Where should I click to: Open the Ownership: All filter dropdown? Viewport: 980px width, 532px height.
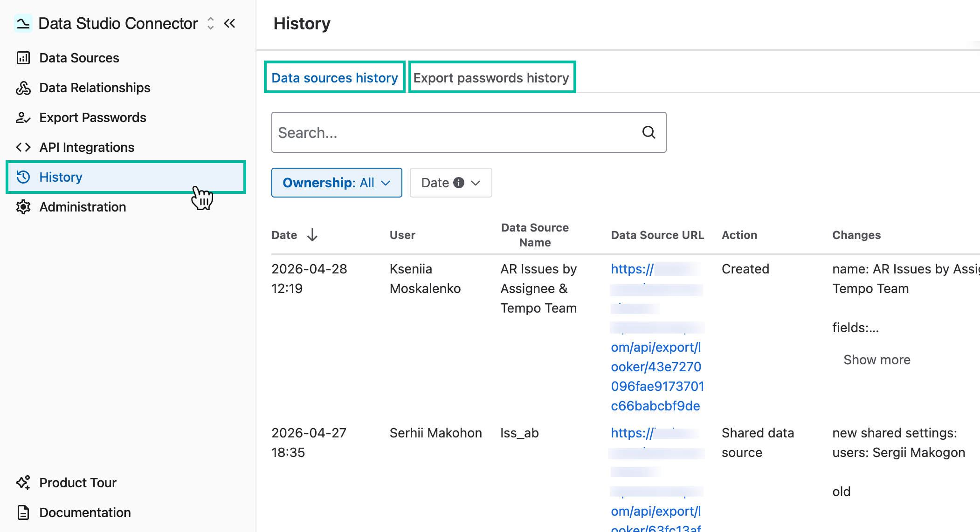337,183
